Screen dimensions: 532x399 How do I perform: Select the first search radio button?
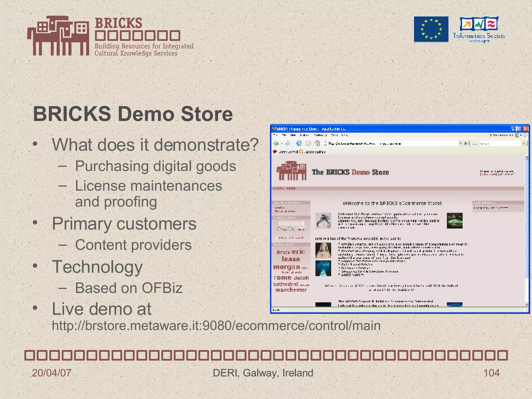pyautogui.click(x=279, y=229)
